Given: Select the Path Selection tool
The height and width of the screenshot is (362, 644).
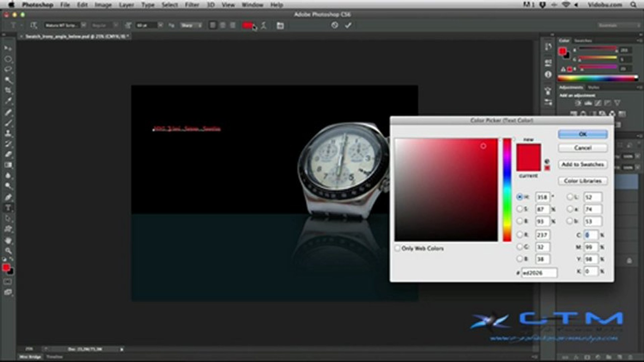Looking at the screenshot, I should [x=8, y=219].
